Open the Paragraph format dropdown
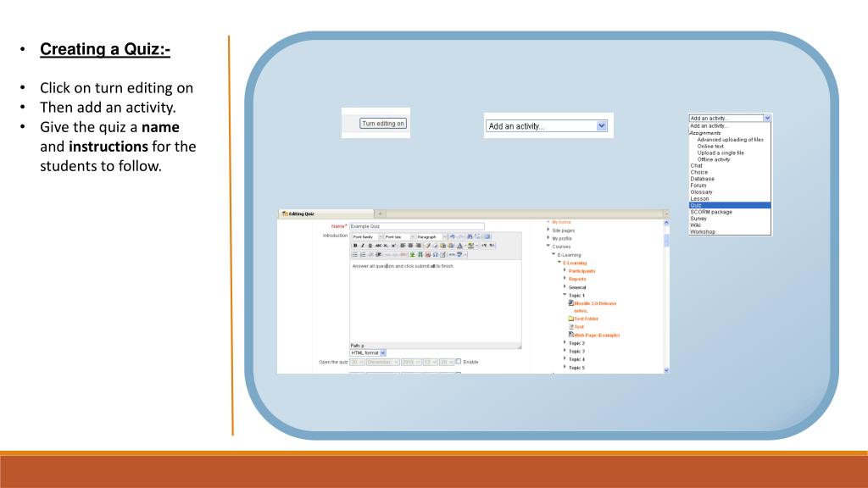Viewport: 868px width, 488px height. (431, 237)
